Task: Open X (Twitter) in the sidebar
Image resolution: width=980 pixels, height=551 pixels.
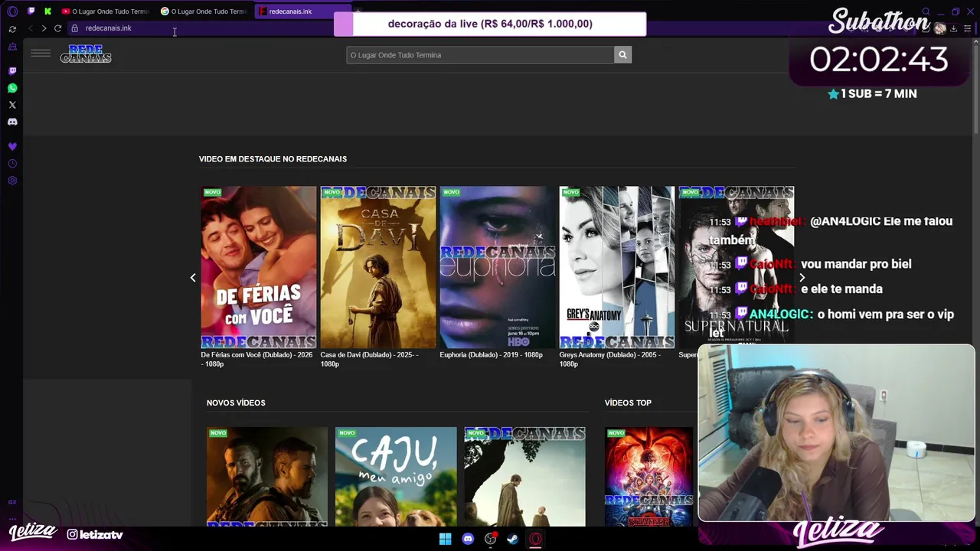Action: (12, 105)
